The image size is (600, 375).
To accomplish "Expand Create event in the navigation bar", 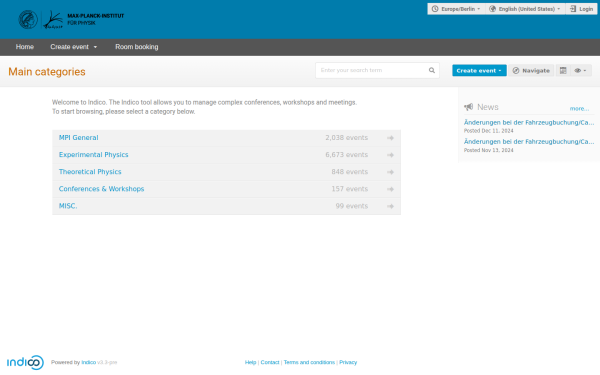I will (73, 47).
